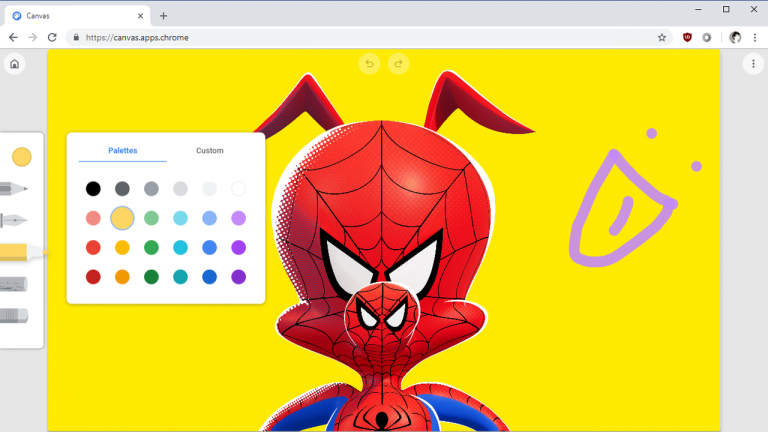The width and height of the screenshot is (768, 432).
Task: Pick the amber yellow swatch
Action: point(122,247)
